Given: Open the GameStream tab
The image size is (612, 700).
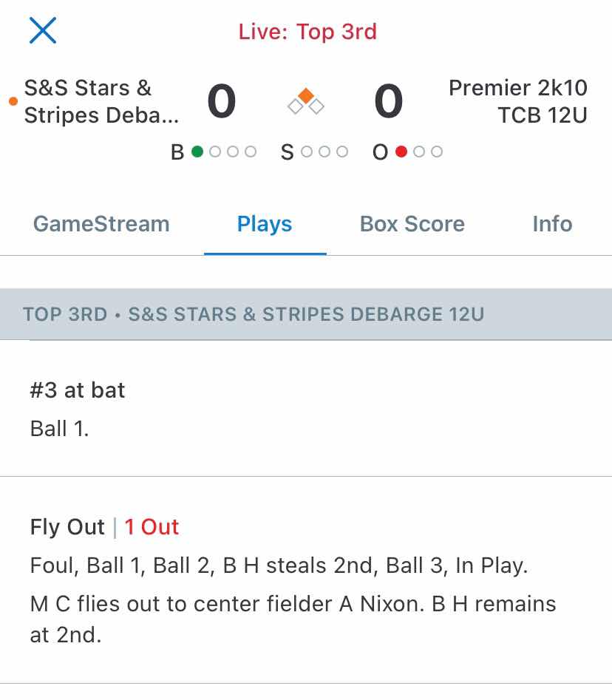Looking at the screenshot, I should pos(101,224).
